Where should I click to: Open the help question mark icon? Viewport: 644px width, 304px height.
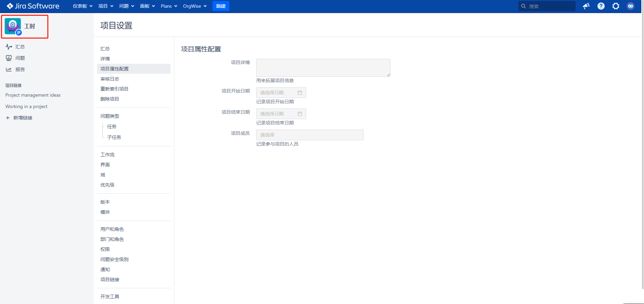(601, 6)
